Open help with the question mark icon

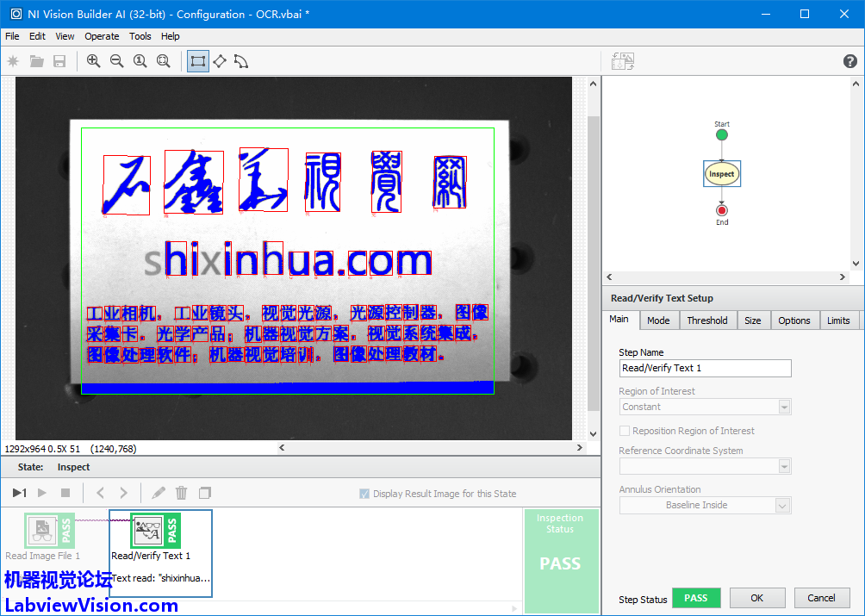tap(849, 61)
